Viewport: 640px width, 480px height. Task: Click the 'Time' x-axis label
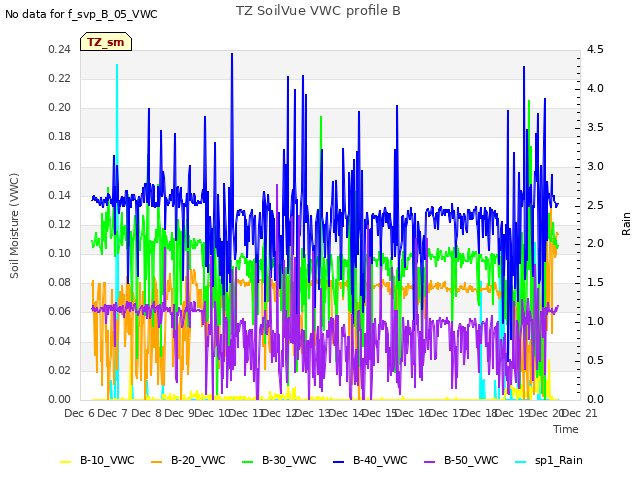pyautogui.click(x=566, y=429)
